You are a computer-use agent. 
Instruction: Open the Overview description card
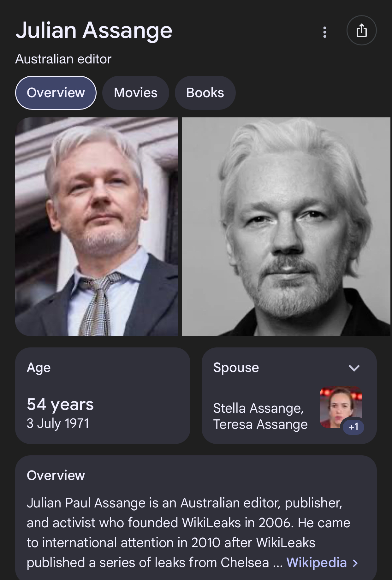(196, 518)
